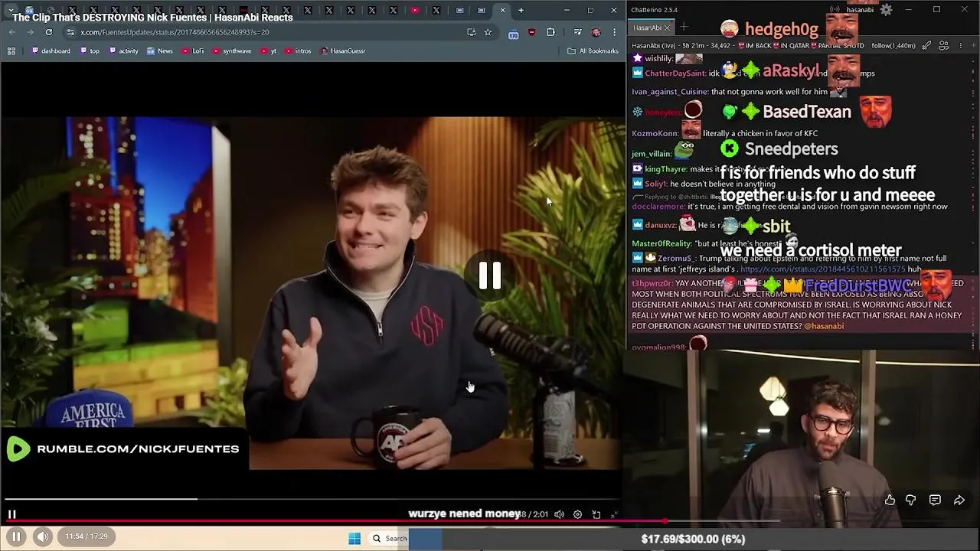Add a Chatterino split with plus icon

point(974,45)
